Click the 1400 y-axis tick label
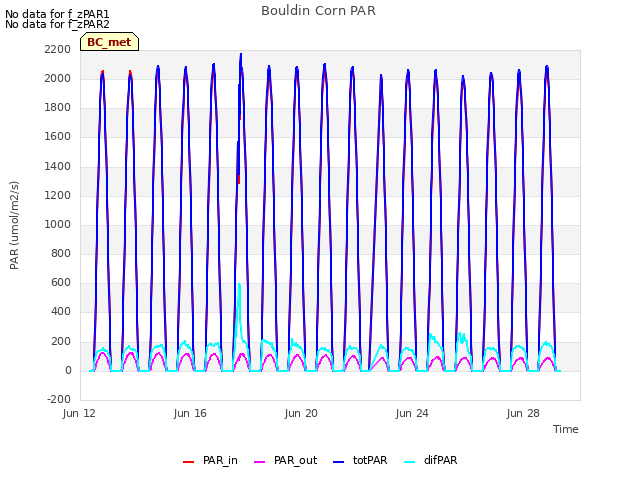This screenshot has height=480, width=640. coord(58,166)
